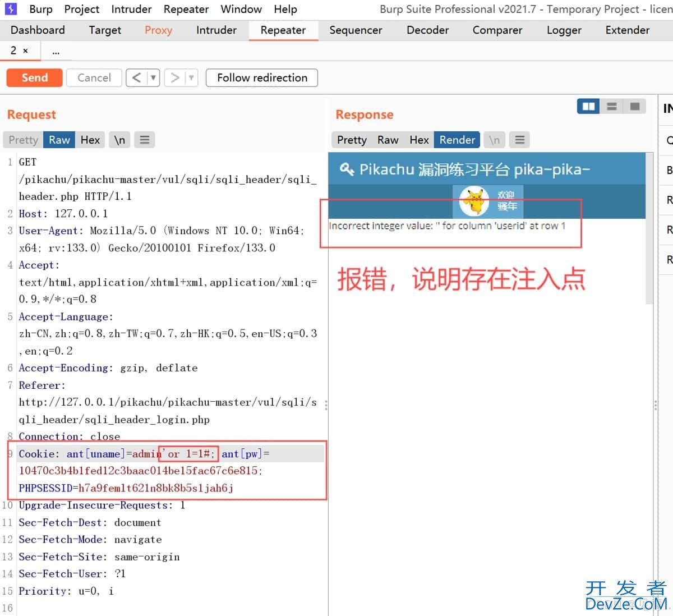This screenshot has height=616, width=673.
Task: Switch to the Decoder tab
Action: 427,30
